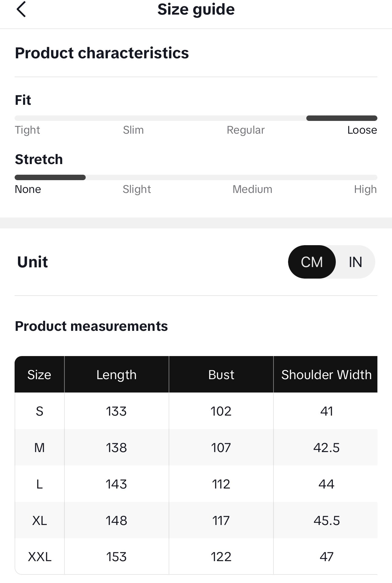Click the Product measurements heading

coord(91,326)
